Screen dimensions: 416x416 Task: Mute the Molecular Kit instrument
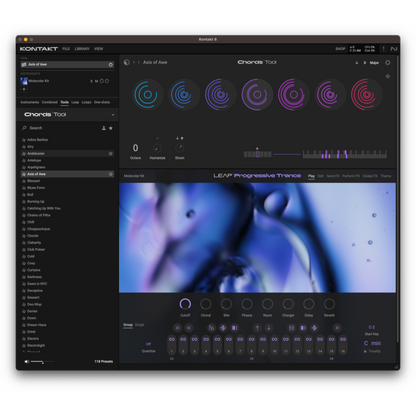pyautogui.click(x=96, y=81)
